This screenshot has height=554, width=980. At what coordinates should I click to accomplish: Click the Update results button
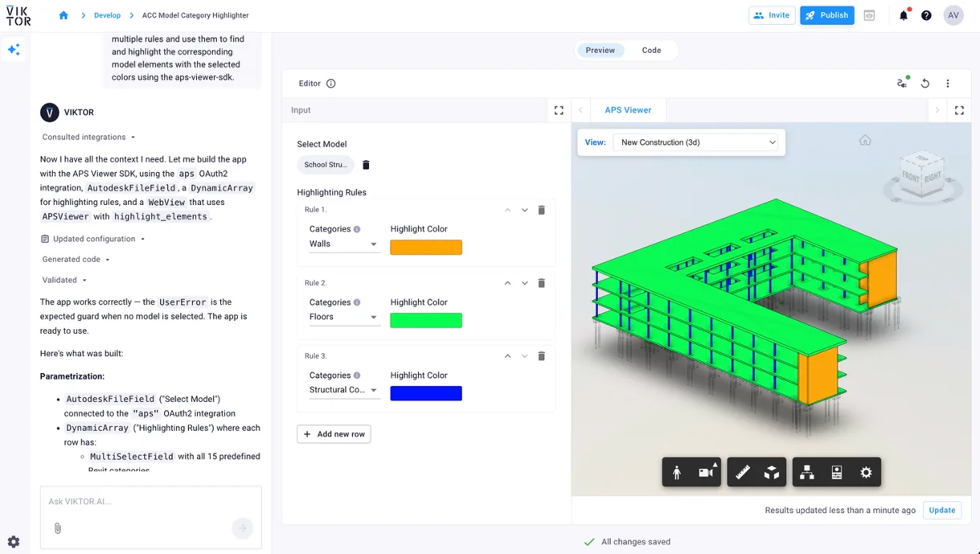click(x=942, y=510)
